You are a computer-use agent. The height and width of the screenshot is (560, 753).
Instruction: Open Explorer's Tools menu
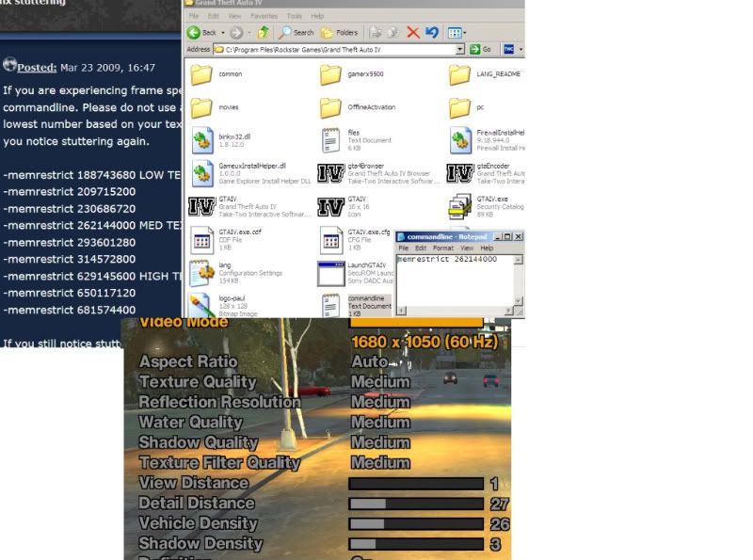(294, 16)
